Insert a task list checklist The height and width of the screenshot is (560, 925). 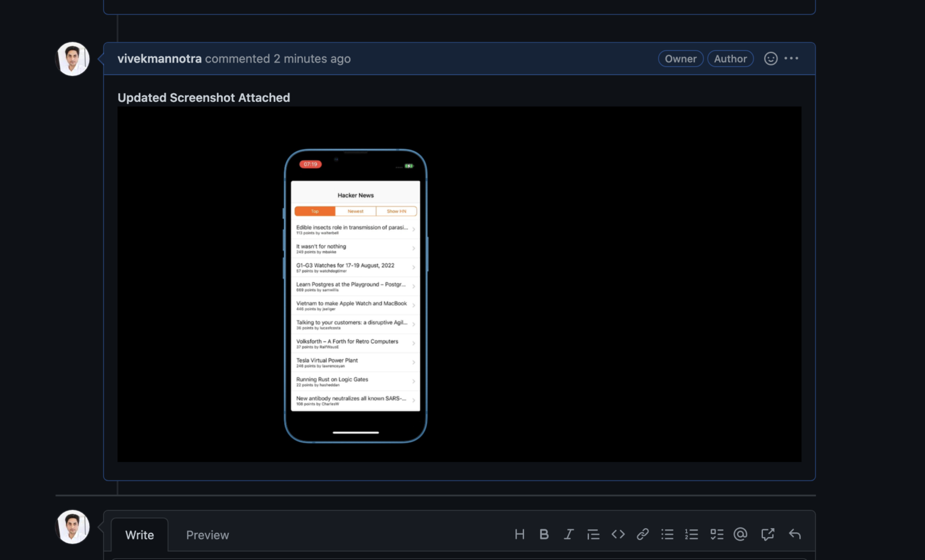(x=716, y=534)
